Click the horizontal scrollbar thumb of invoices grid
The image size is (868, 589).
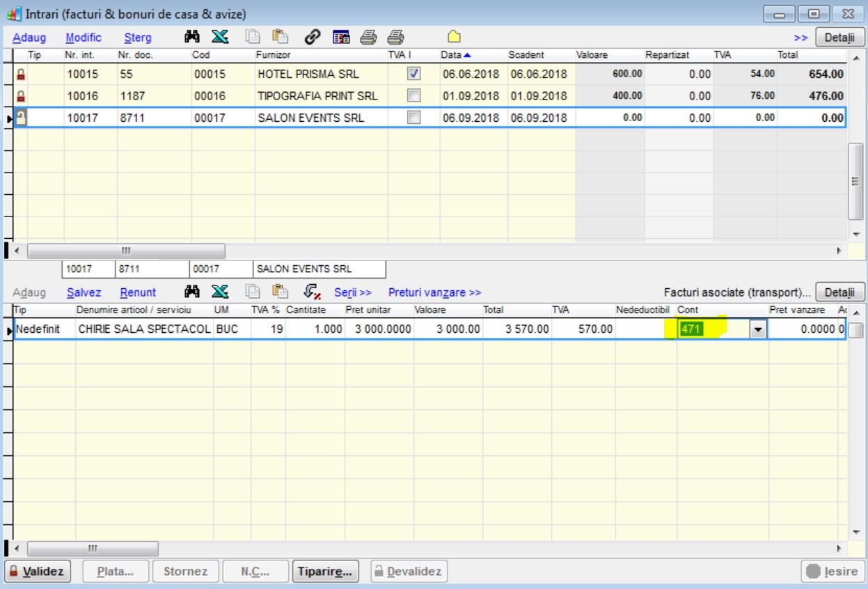125,250
